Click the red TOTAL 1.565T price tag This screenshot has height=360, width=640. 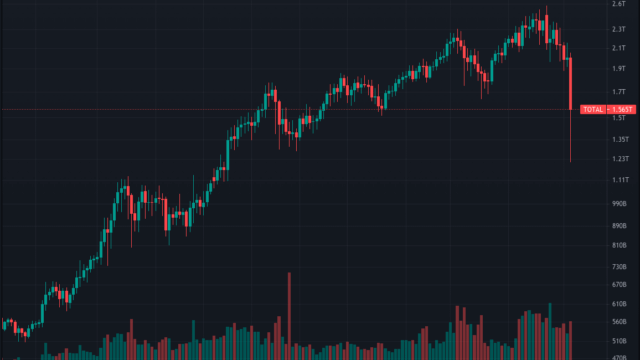pos(608,109)
